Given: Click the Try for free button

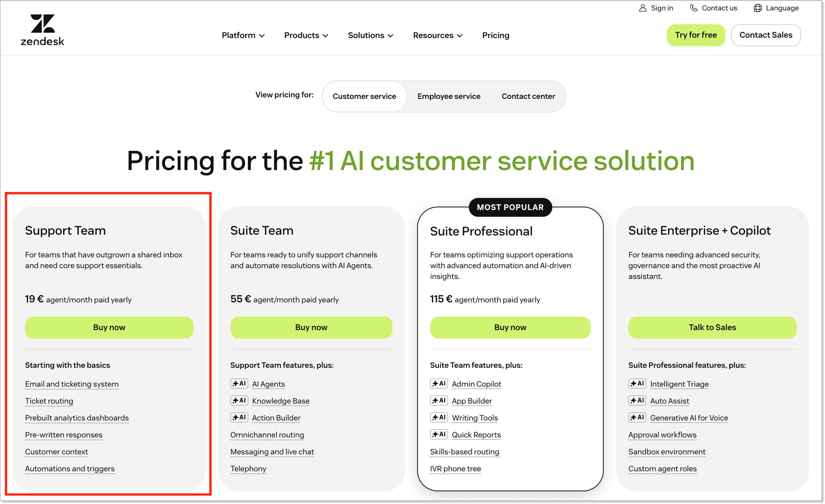Looking at the screenshot, I should [x=696, y=35].
